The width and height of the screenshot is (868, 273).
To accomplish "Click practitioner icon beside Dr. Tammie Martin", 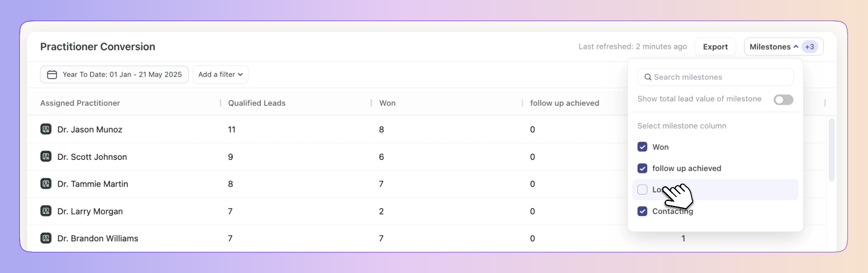I will tap(46, 184).
